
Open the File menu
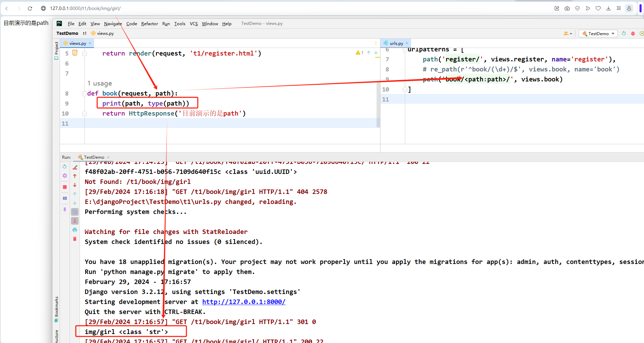point(71,23)
